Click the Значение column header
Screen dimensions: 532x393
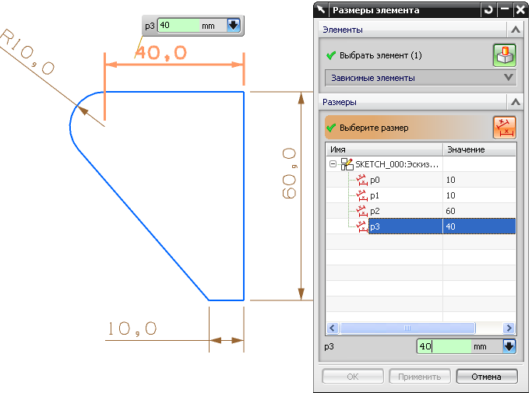479,149
